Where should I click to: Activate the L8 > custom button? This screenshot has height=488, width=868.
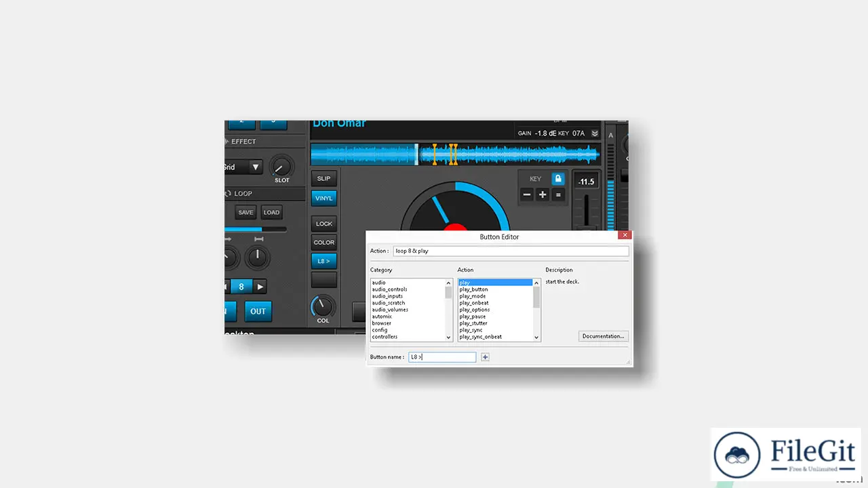point(324,261)
